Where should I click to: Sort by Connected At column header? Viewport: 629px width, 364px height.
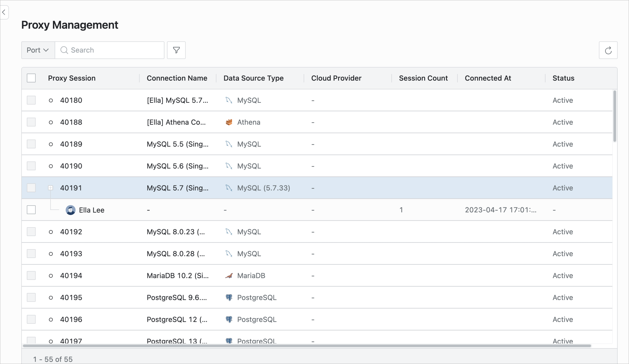pos(488,78)
